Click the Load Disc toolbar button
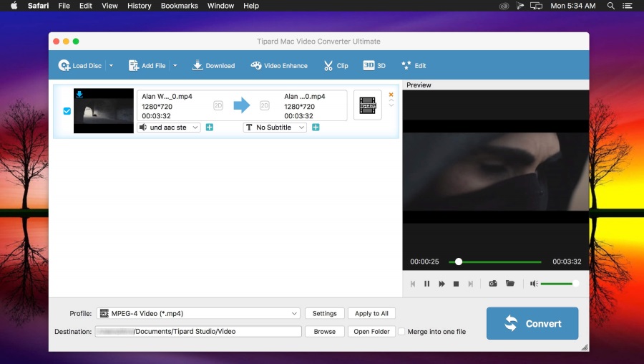The image size is (644, 364). click(x=80, y=65)
